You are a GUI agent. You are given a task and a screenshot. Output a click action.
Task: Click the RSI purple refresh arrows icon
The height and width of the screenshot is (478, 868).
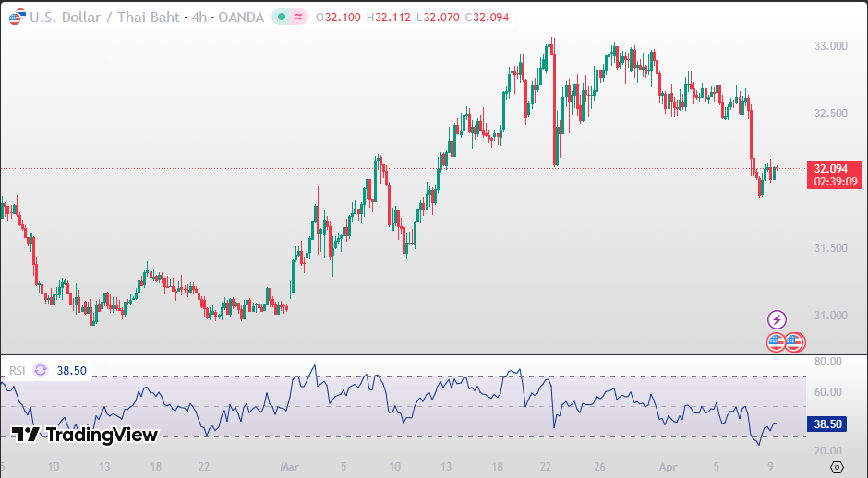(x=41, y=370)
